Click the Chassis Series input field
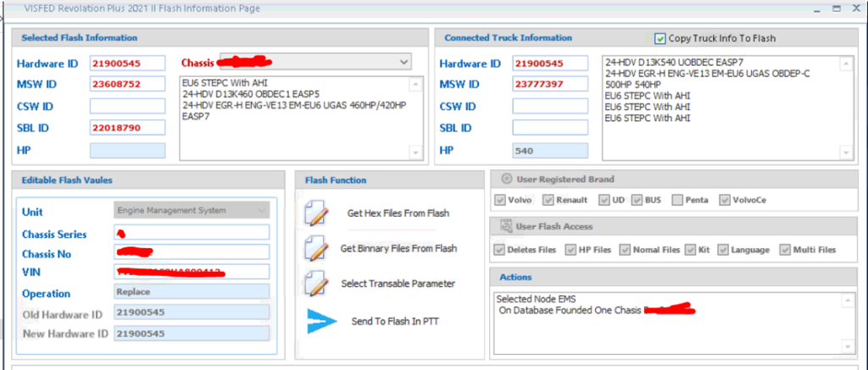 (x=192, y=232)
